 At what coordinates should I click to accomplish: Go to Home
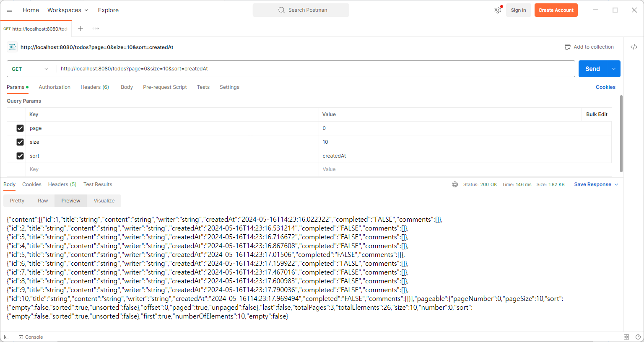(31, 10)
